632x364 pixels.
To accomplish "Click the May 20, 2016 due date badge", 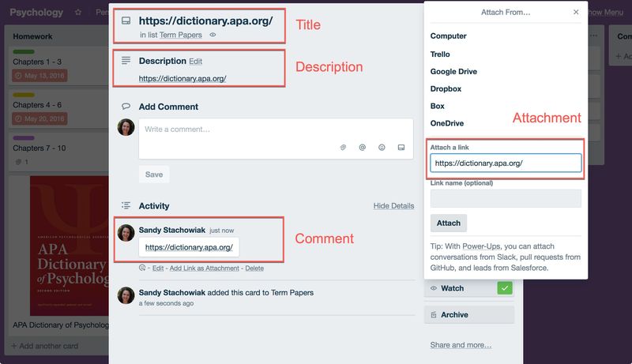I will (39, 118).
